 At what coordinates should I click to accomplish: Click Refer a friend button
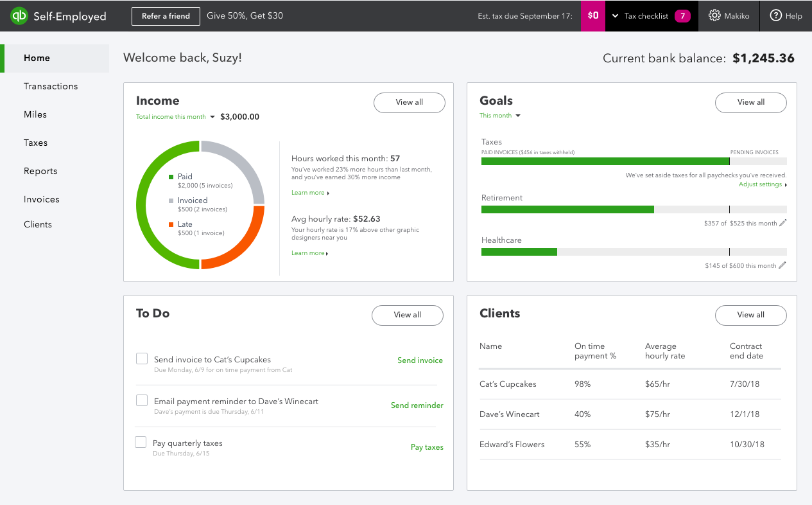click(166, 16)
